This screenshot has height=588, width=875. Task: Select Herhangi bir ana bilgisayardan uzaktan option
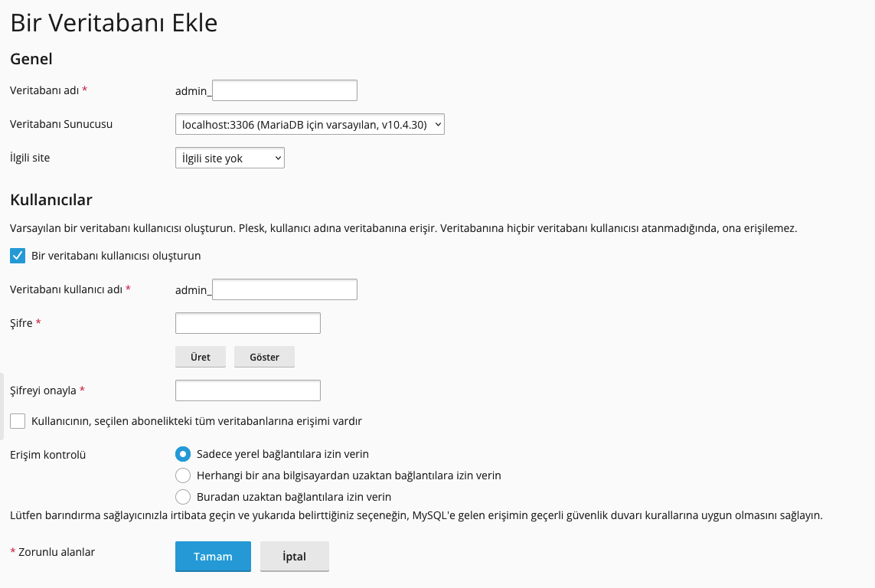(x=183, y=475)
